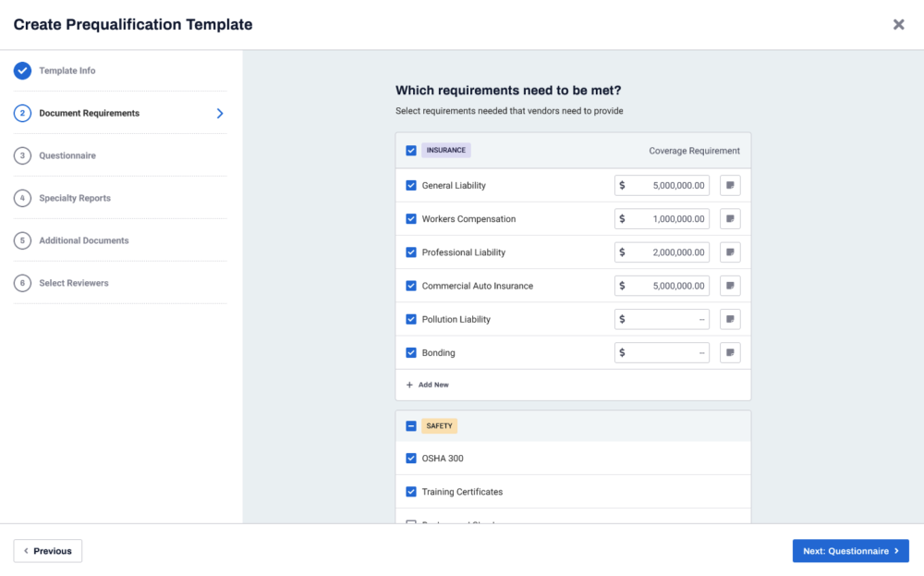Click note icon for Pollution Liability
The width and height of the screenshot is (924, 576).
coord(730,319)
